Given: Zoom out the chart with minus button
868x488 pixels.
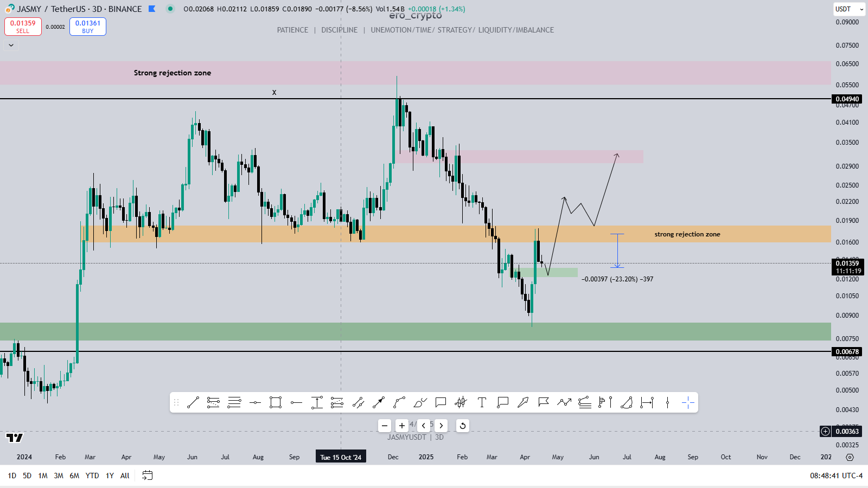Looking at the screenshot, I should coord(385,426).
